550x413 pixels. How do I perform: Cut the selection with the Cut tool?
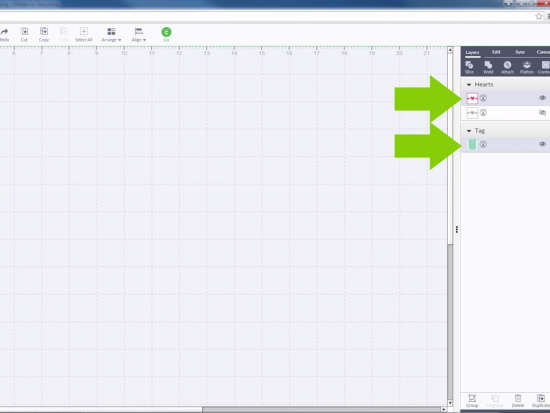(x=24, y=34)
